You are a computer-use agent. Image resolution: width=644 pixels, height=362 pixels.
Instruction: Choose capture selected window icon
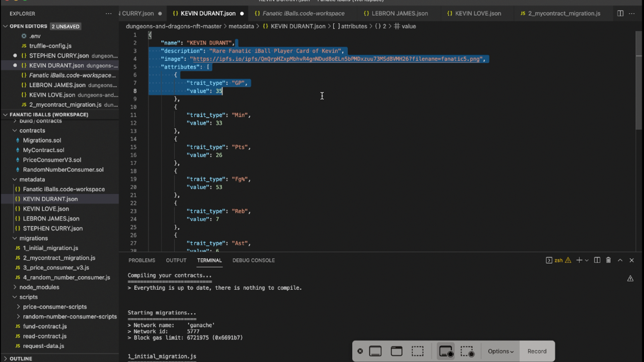396,351
